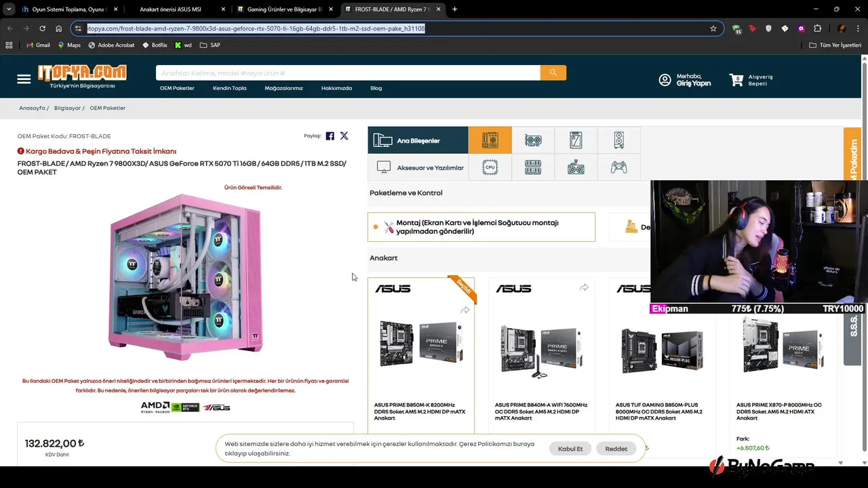Click Reddet cookie button
The image size is (868, 488).
(x=616, y=449)
